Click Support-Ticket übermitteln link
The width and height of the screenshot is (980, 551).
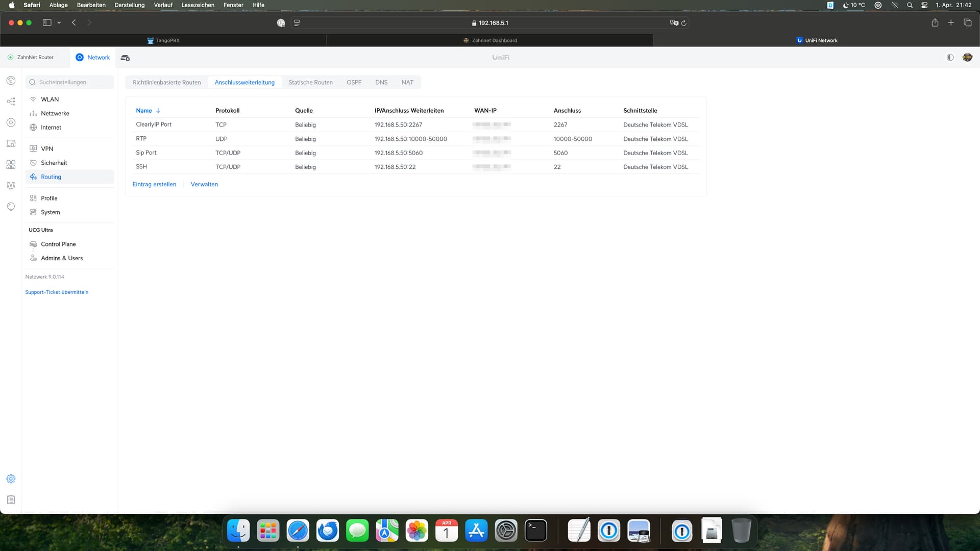coord(57,292)
